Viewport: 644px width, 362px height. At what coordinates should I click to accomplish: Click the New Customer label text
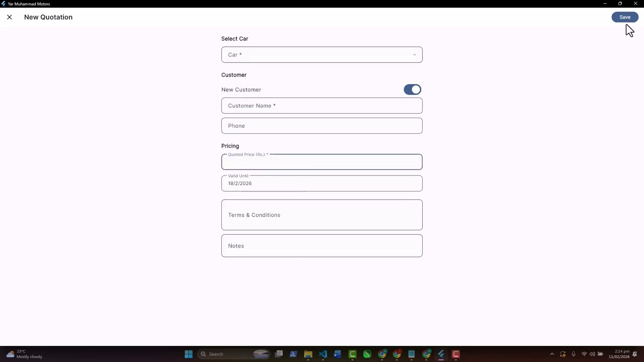point(241,89)
